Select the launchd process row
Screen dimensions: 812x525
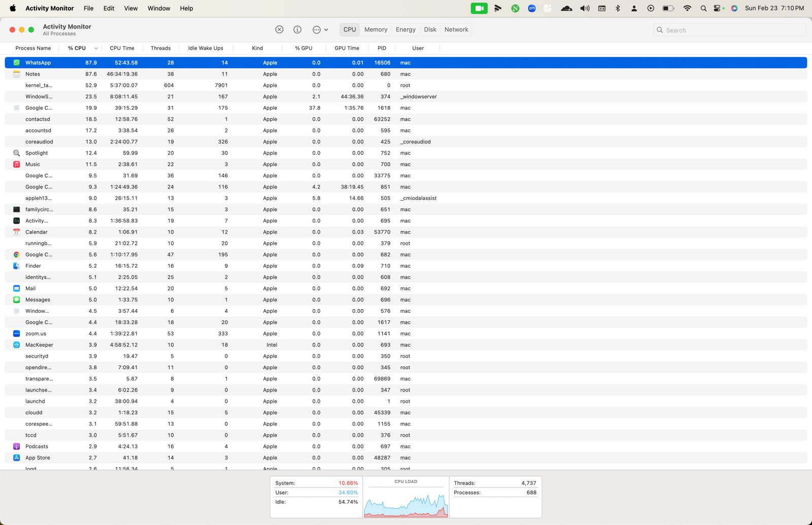pos(406,401)
